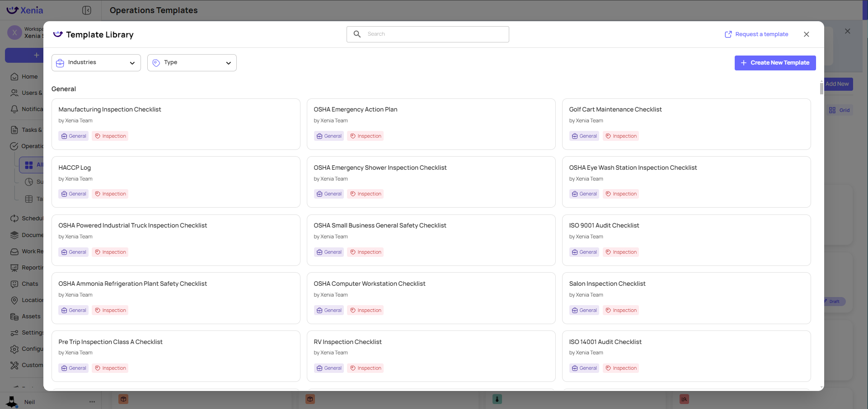Click the Assets icon in the sidebar
The width and height of the screenshot is (868, 409).
click(14, 316)
